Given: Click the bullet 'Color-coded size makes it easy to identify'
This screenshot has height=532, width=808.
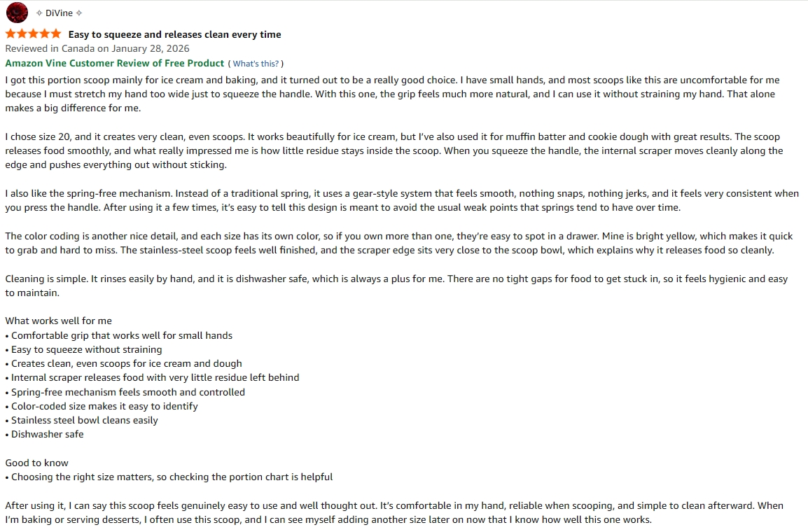Looking at the screenshot, I should click(102, 406).
